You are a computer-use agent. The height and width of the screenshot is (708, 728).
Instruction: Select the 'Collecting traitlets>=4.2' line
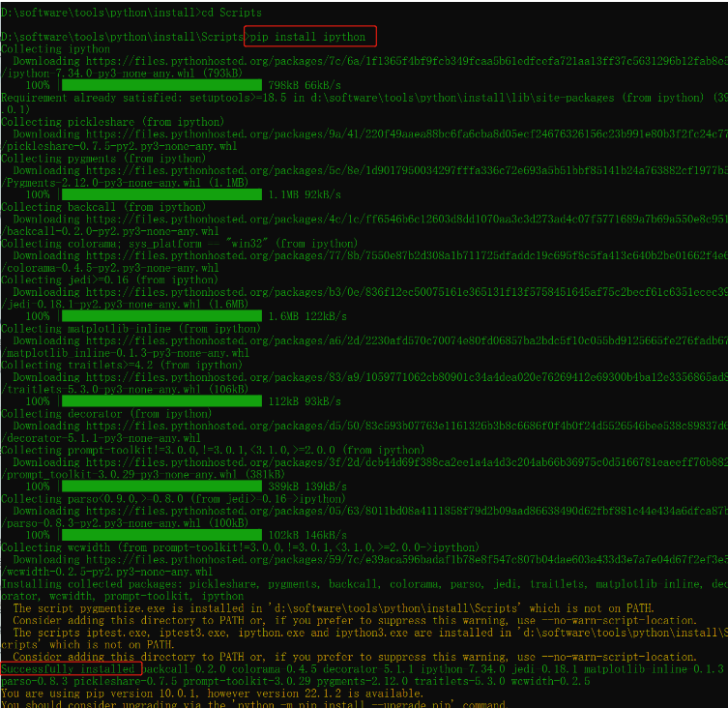pos(122,365)
